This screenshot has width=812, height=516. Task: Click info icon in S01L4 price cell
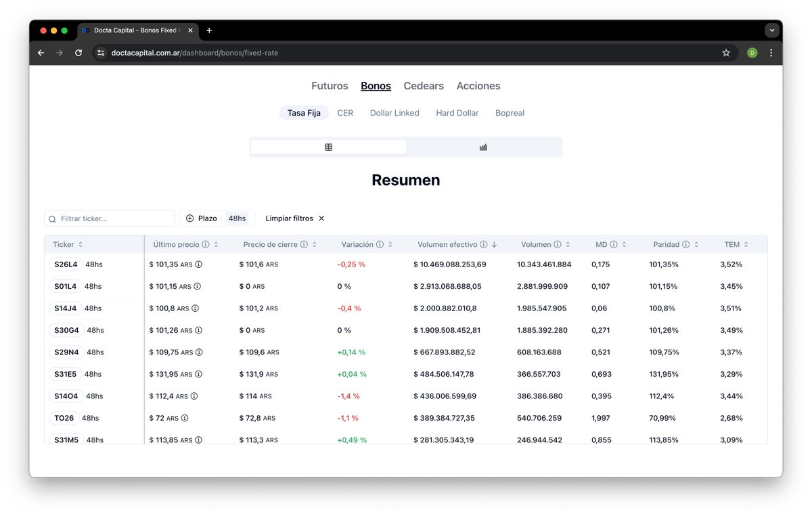[197, 287]
